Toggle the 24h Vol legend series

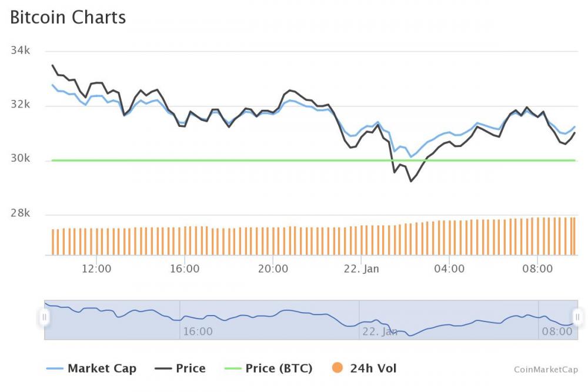(364, 368)
